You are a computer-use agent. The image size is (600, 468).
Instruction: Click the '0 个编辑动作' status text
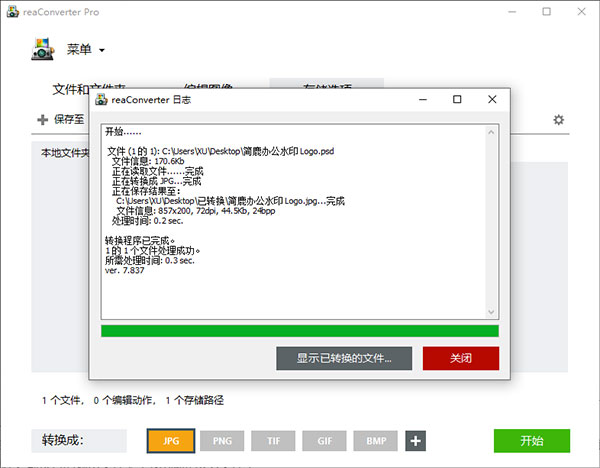[x=125, y=401]
